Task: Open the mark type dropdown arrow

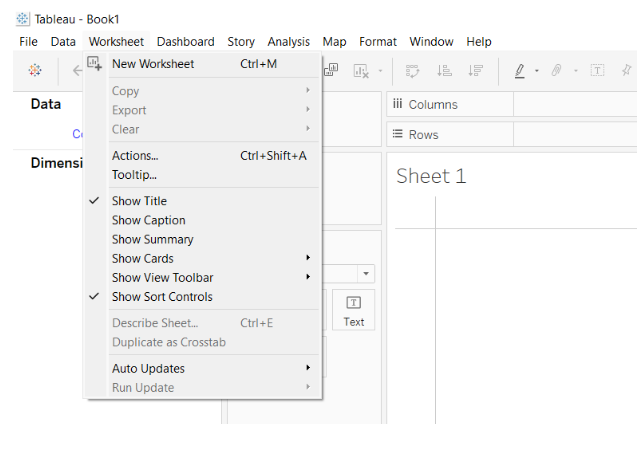Action: (367, 274)
